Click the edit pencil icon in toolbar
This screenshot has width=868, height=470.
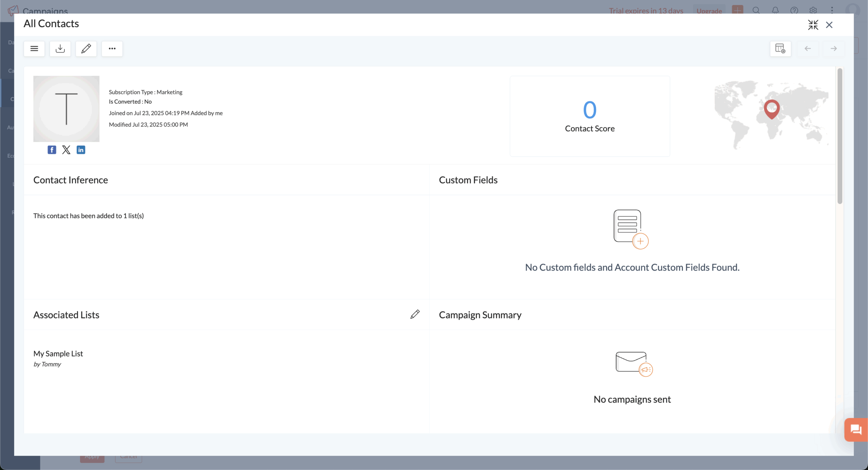[x=86, y=48]
